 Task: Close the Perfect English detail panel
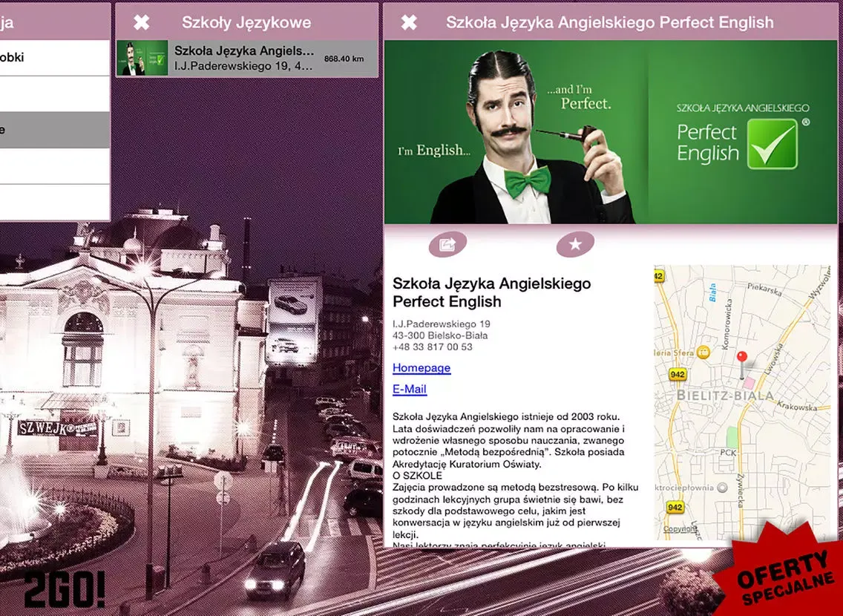[x=409, y=22]
